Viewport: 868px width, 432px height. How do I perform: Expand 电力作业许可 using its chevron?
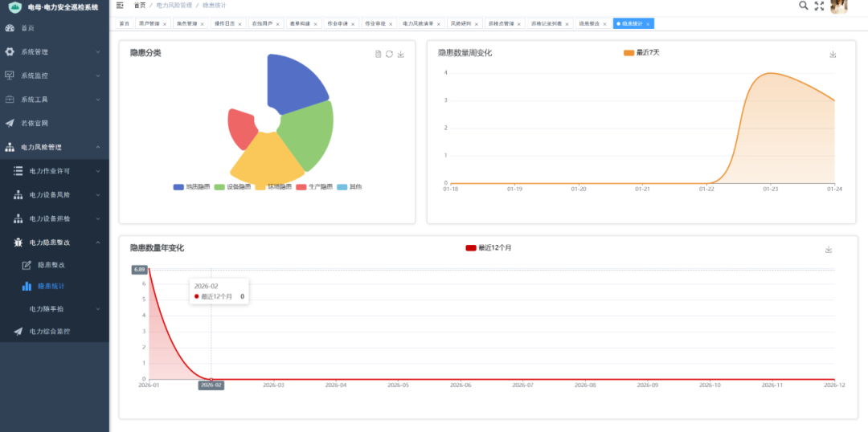98,171
